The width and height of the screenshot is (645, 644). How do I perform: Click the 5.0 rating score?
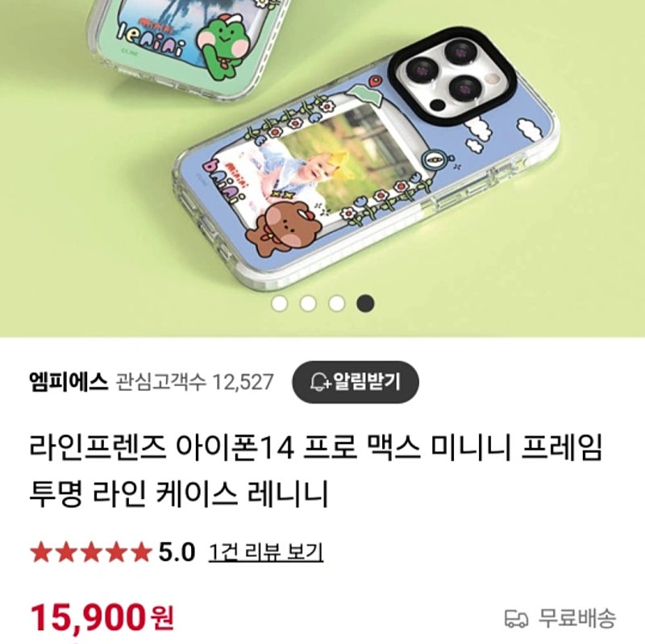177,552
